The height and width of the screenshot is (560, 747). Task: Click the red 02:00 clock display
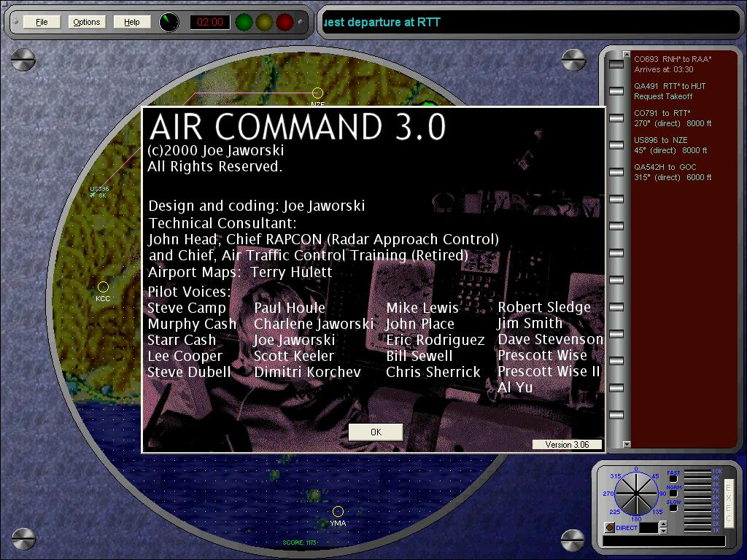pyautogui.click(x=210, y=22)
